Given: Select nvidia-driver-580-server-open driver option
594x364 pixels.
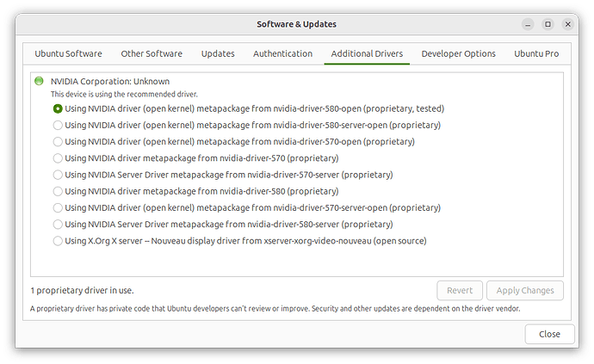Looking at the screenshot, I should point(58,126).
